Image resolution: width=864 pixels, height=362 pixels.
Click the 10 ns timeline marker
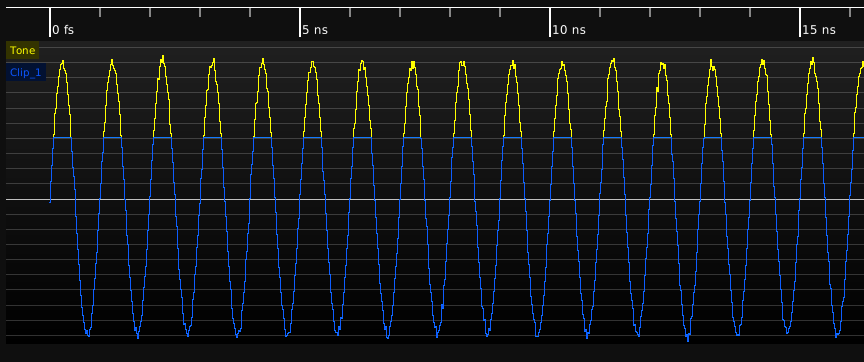[x=569, y=30]
